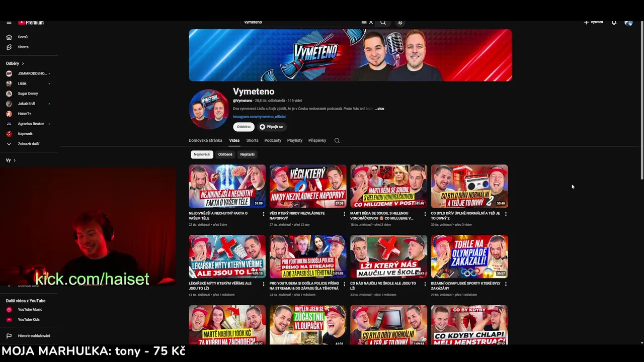This screenshot has width=644, height=362.
Task: Open the account avatar menu
Action: pos(628,23)
